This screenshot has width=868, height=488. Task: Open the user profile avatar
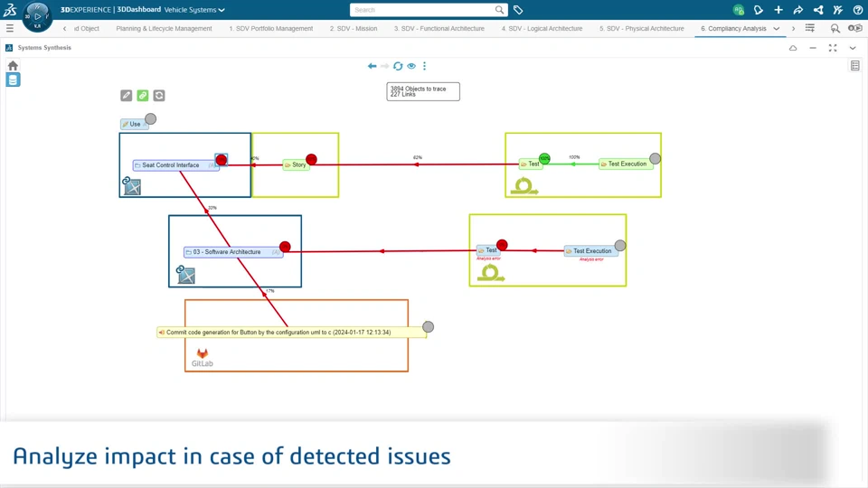click(x=739, y=10)
